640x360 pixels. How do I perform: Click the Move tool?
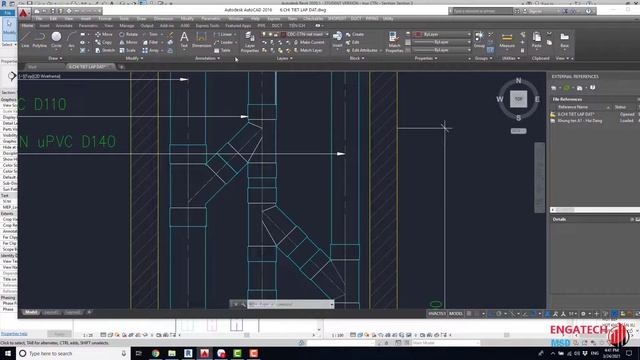pyautogui.click(x=104, y=34)
